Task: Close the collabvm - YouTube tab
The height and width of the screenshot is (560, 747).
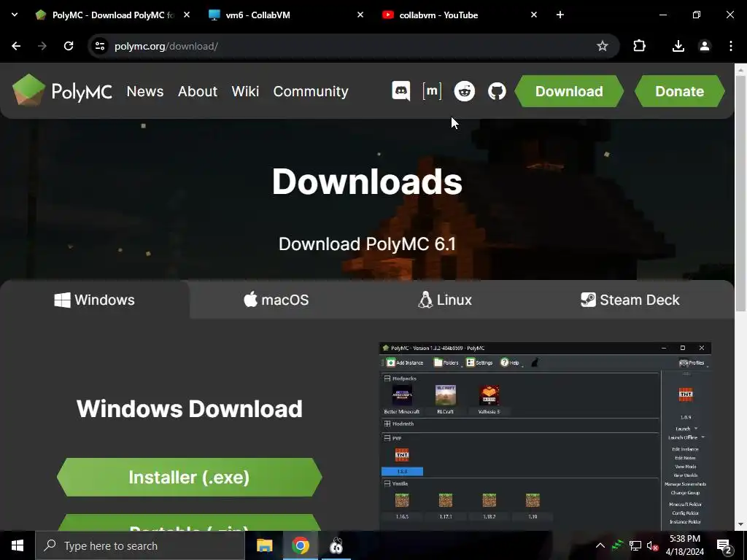Action: click(533, 15)
